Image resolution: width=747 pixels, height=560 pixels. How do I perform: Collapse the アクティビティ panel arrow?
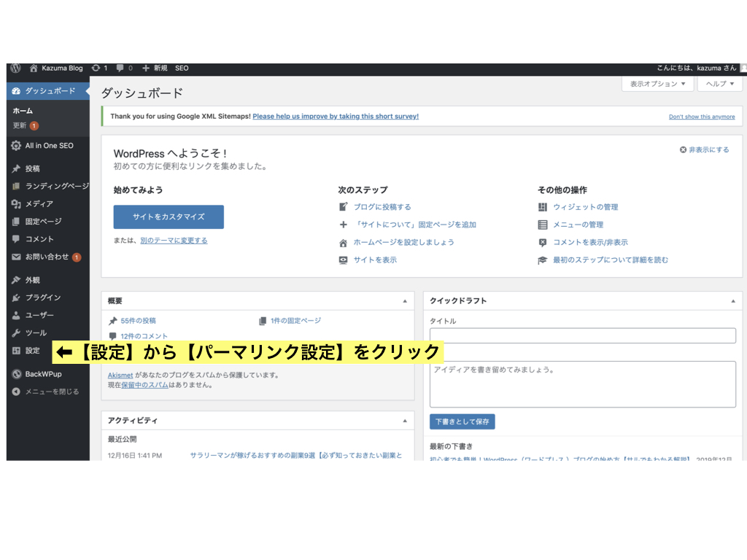405,421
